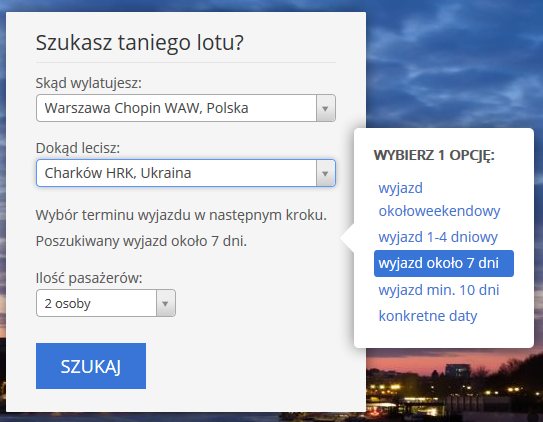Open the destination dropdown arrow for Charków
543x422 pixels.
point(326,173)
